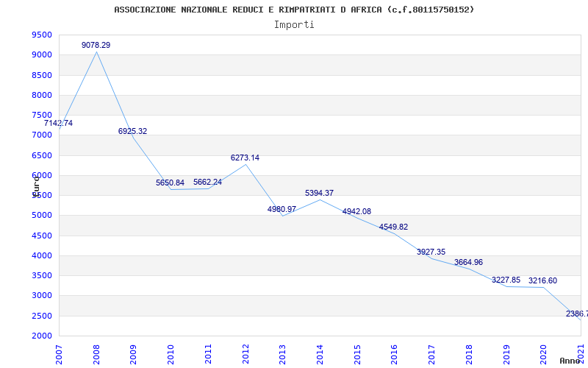Viewport: 588px width, 368px height.
Task: Click the x-axis year 2009
Action: tap(133, 354)
